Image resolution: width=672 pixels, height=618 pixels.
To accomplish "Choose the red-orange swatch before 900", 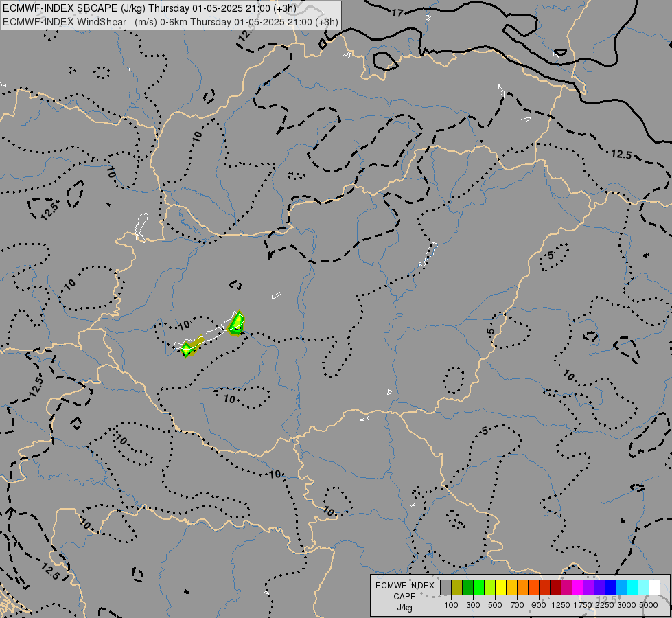I will 533,587.
